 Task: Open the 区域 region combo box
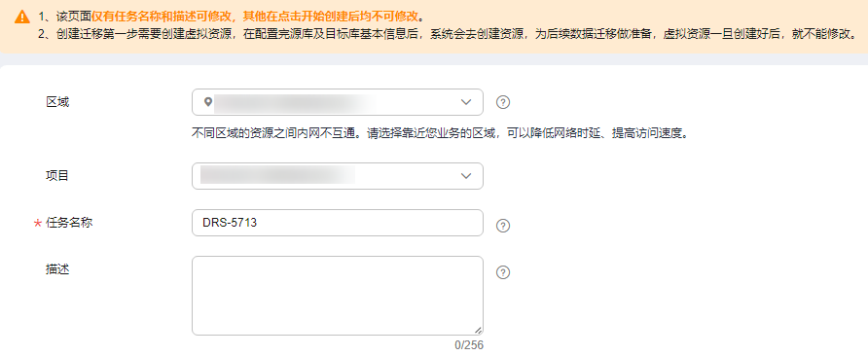pos(338,102)
